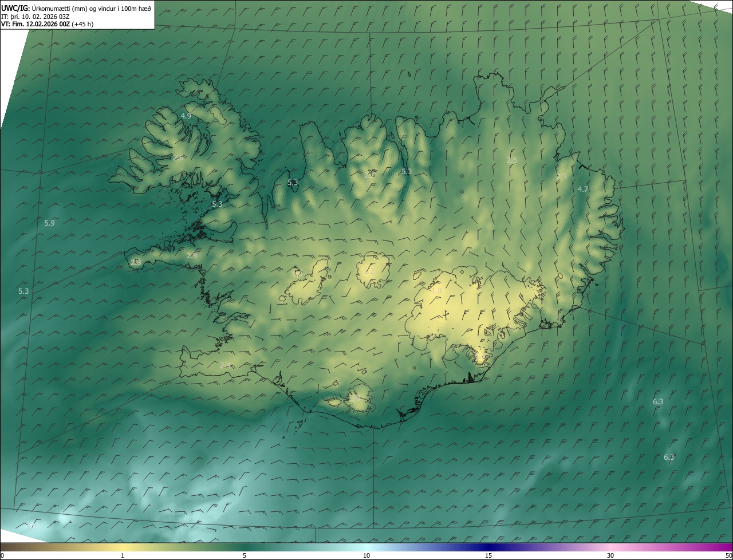The height and width of the screenshot is (560, 733).
Task: Click the color scale tick label 50
Action: (728, 555)
